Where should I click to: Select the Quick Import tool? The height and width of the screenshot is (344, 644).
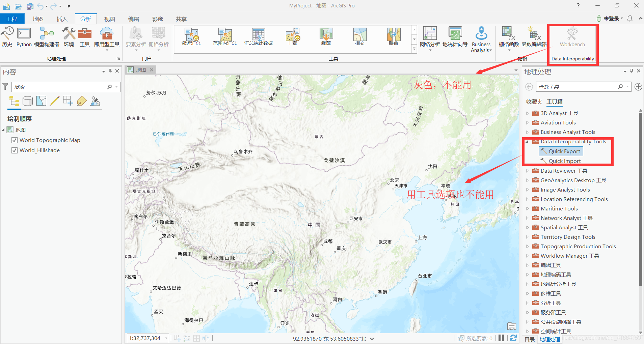pos(561,161)
